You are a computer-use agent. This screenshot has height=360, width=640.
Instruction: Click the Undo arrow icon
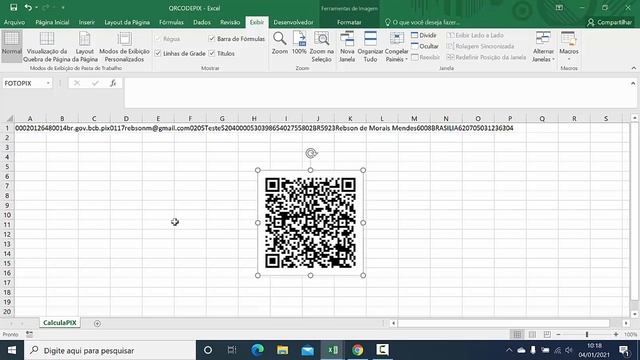tap(28, 7)
